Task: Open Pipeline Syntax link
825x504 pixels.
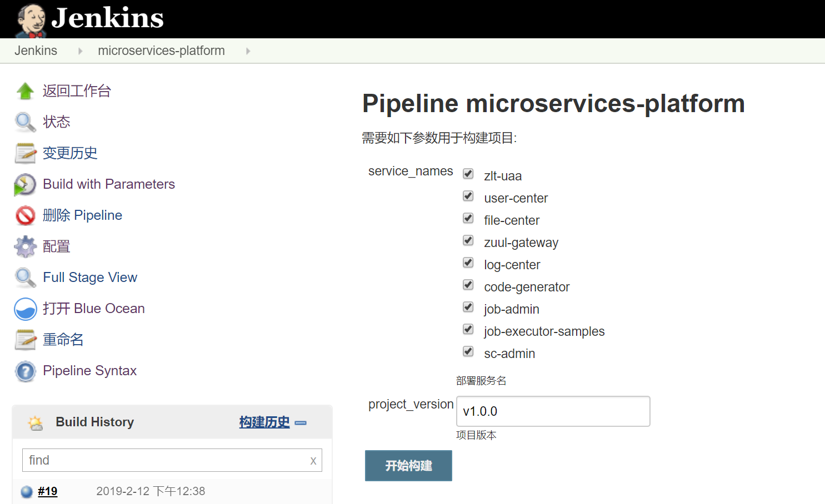Action: click(89, 371)
